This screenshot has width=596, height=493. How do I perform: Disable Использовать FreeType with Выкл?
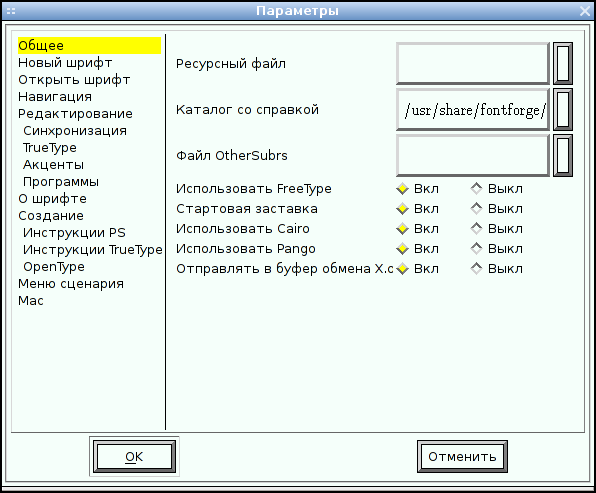496,189
